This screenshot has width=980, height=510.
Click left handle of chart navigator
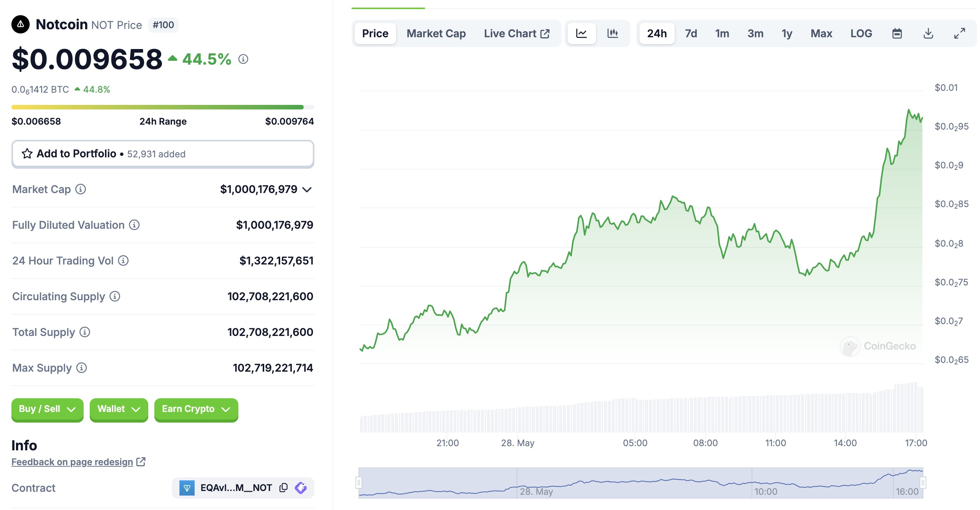358,483
